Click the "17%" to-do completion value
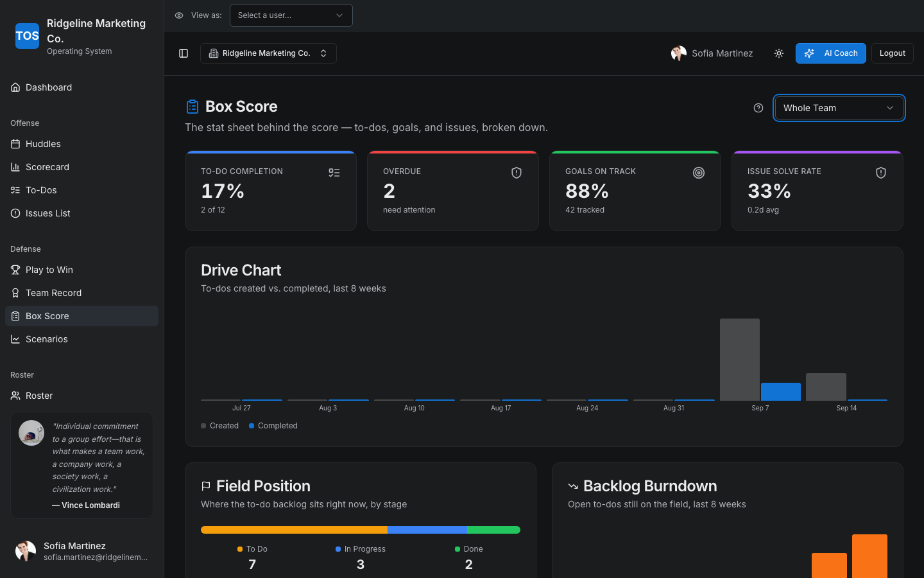The image size is (924, 578). coord(223,191)
